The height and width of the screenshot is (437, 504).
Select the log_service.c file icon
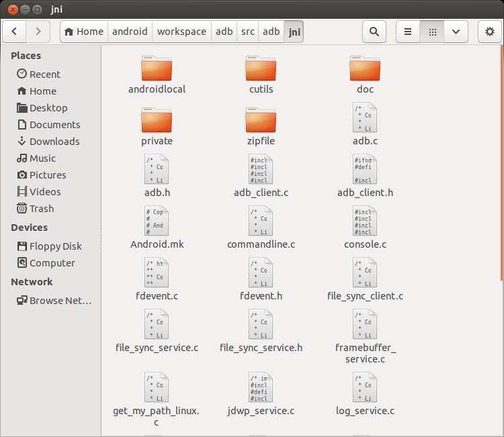click(365, 387)
